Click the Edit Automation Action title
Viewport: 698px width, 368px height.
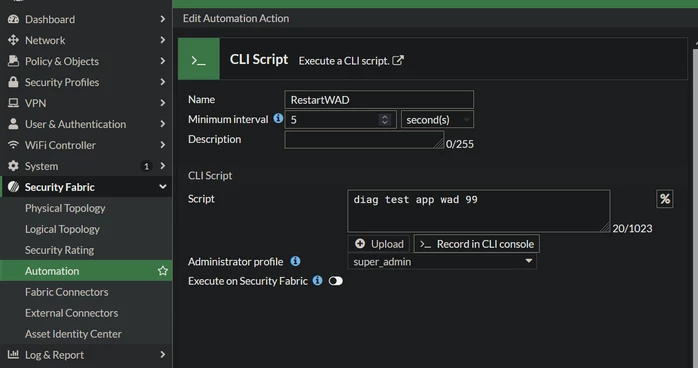click(x=236, y=18)
